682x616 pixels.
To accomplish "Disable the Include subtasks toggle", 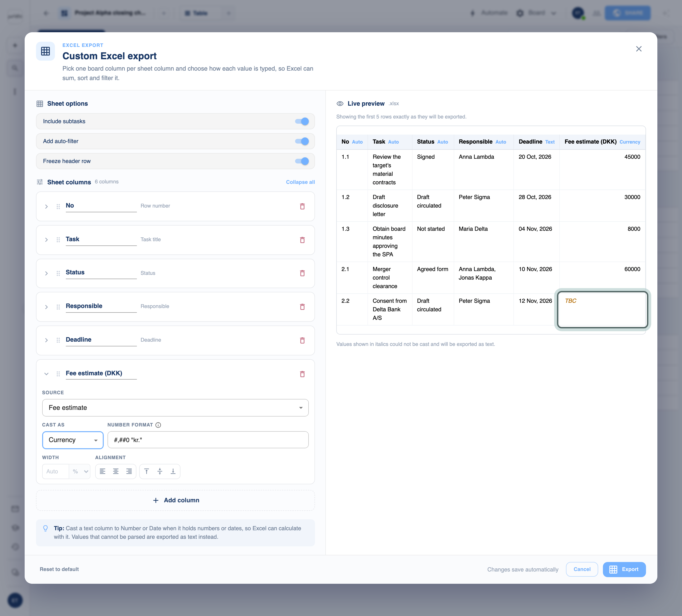I will click(302, 122).
